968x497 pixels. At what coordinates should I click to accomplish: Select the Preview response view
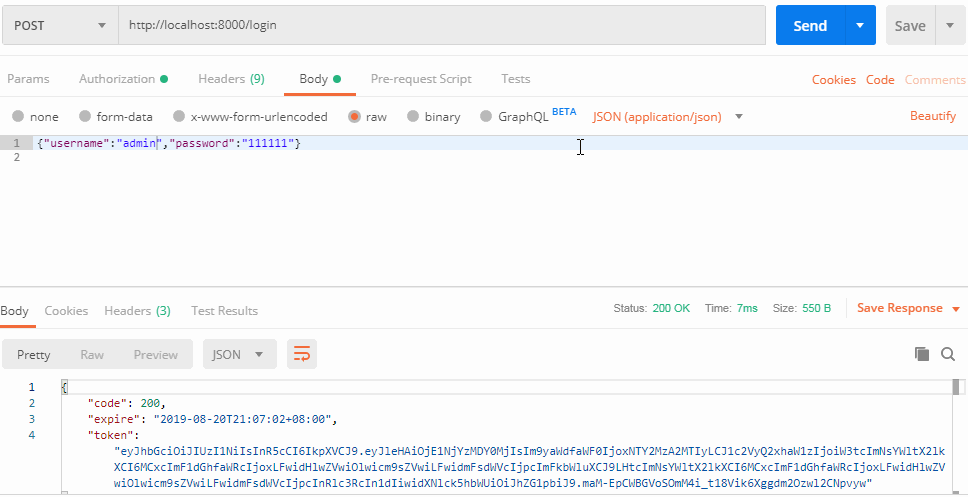tap(156, 354)
